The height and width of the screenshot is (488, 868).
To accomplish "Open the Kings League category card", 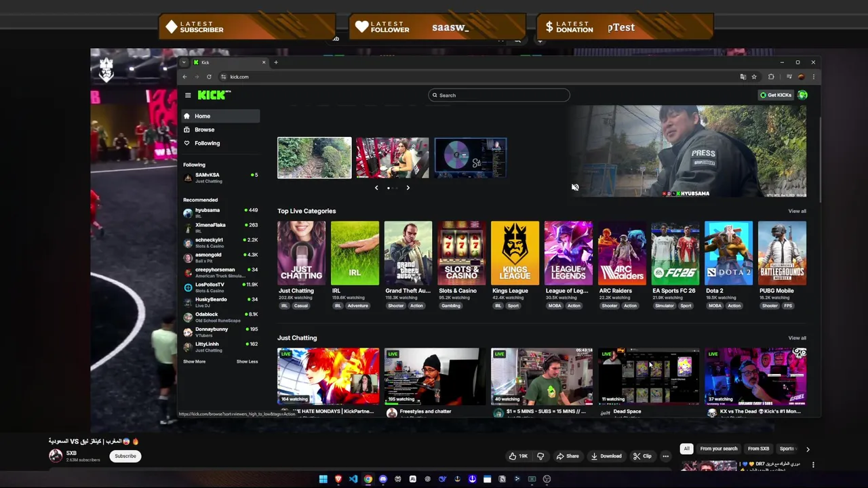I will pos(515,253).
